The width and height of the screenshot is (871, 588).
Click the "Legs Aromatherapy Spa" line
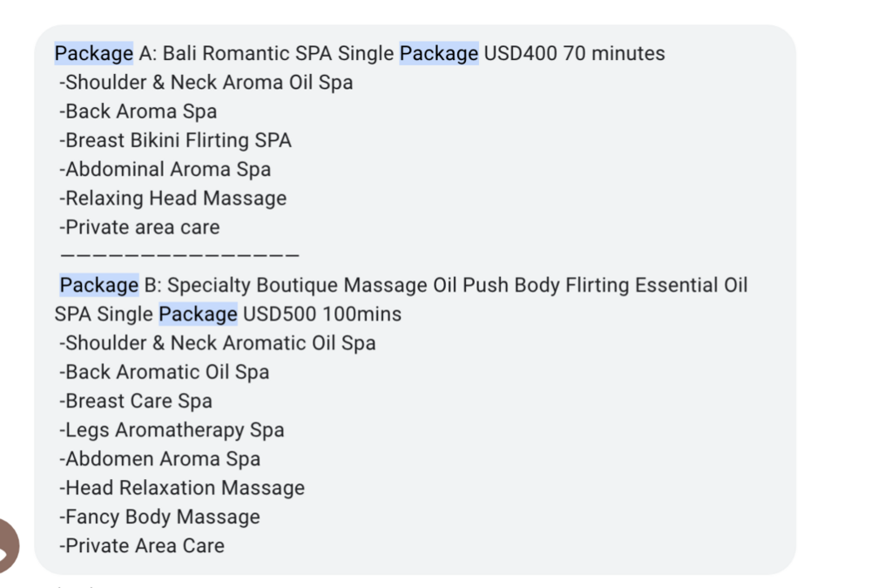coord(172,430)
